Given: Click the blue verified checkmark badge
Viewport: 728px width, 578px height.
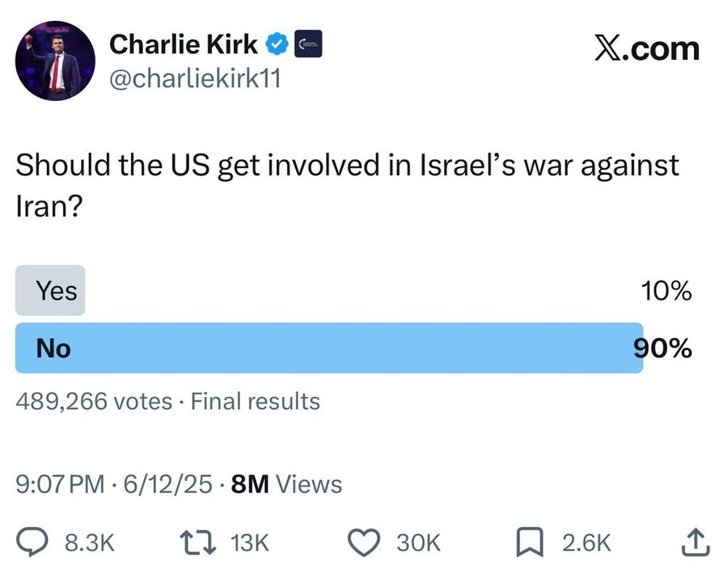Looking at the screenshot, I should [x=277, y=44].
